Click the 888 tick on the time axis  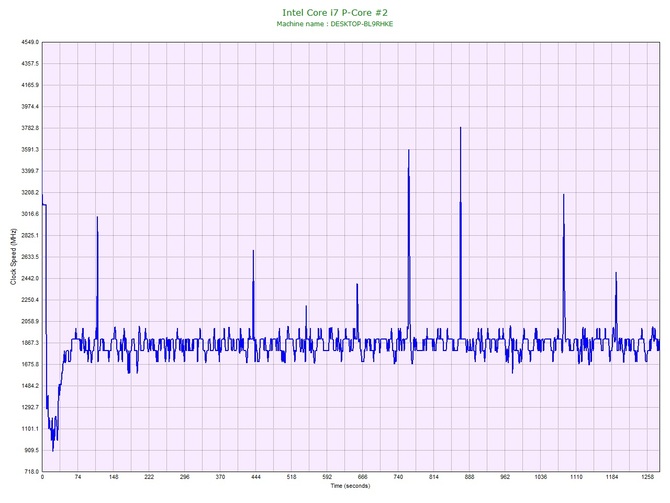coord(469,477)
